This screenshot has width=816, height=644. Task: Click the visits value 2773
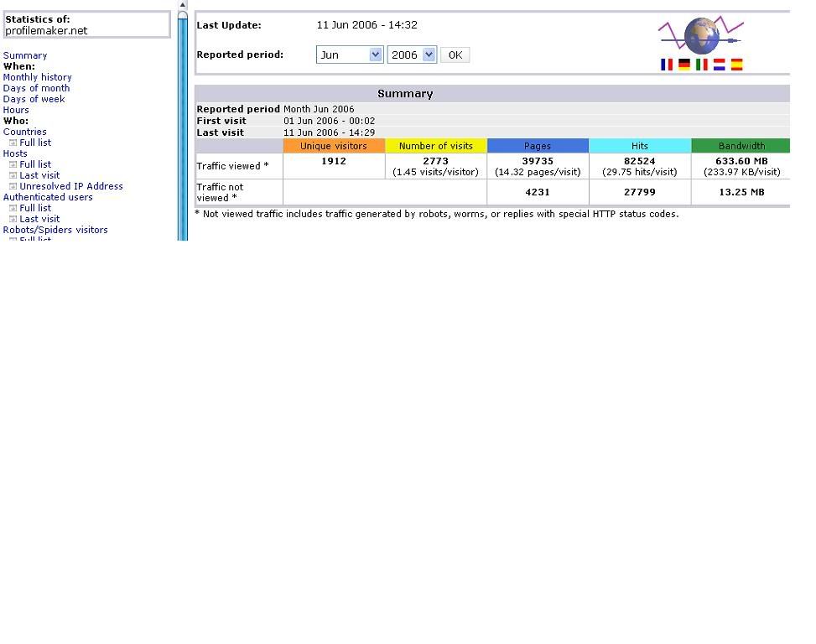(x=435, y=161)
